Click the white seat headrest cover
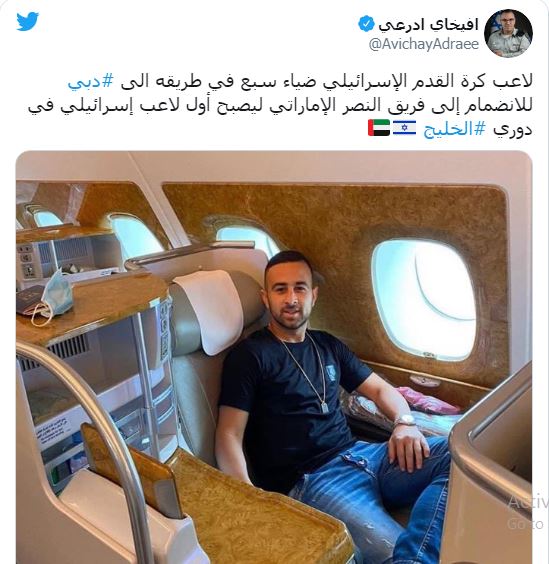 (x=207, y=309)
